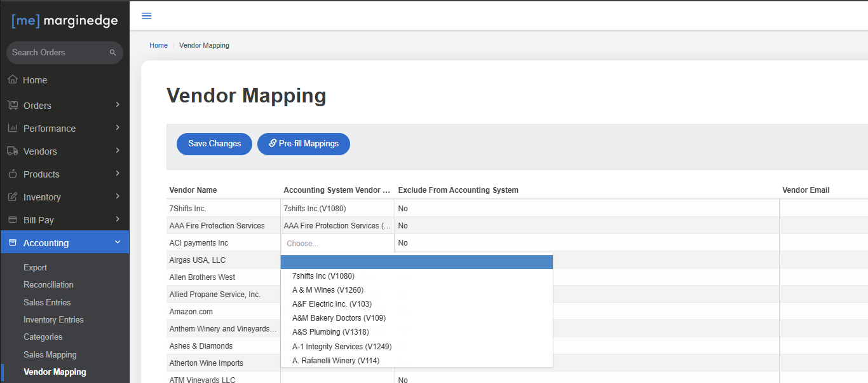Click Exclude value No for AAA Fire Protection
The width and height of the screenshot is (868, 383).
tap(403, 226)
